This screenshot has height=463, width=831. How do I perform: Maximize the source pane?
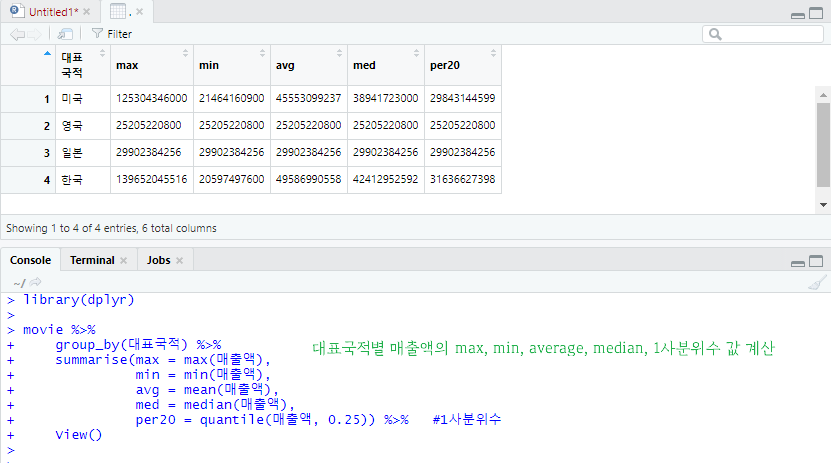pos(816,13)
